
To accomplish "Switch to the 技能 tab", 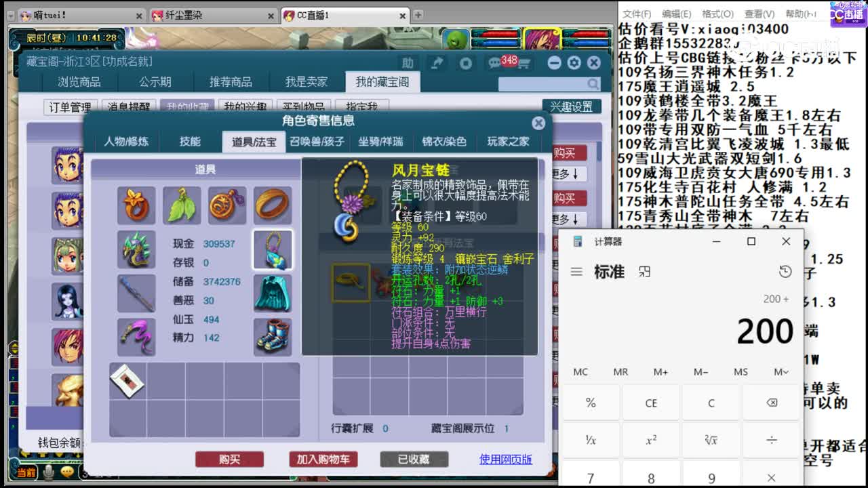I will pyautogui.click(x=190, y=142).
